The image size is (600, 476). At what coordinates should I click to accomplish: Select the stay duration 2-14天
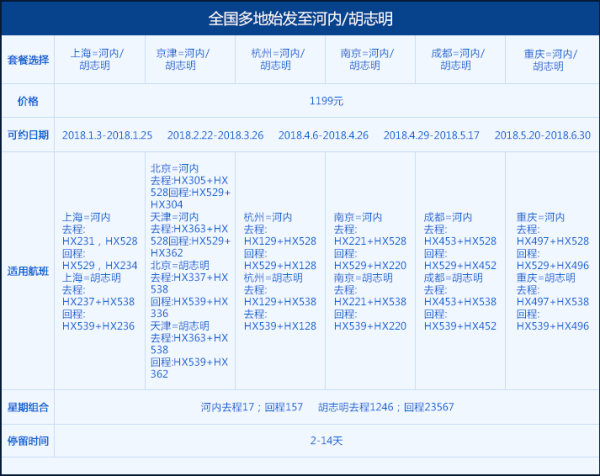(326, 441)
